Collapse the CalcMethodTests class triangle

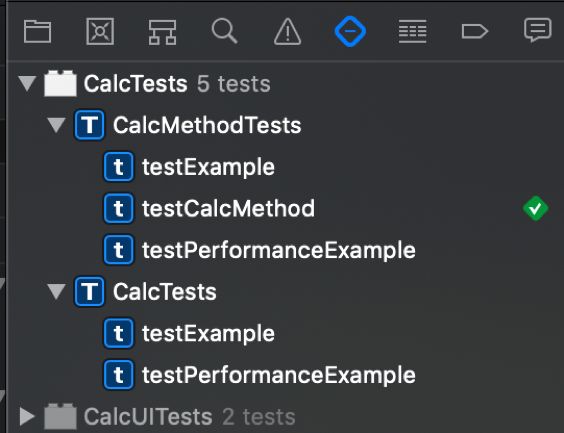point(56,125)
